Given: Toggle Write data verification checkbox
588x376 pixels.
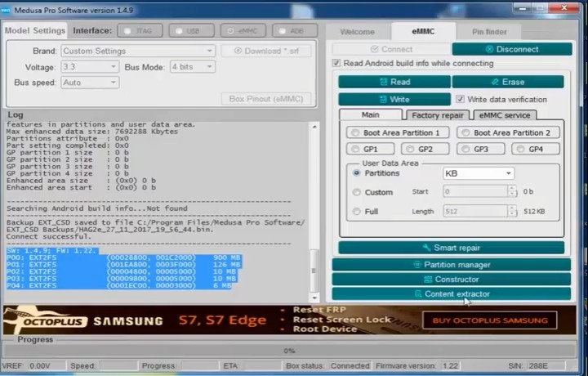Looking at the screenshot, I should 460,99.
